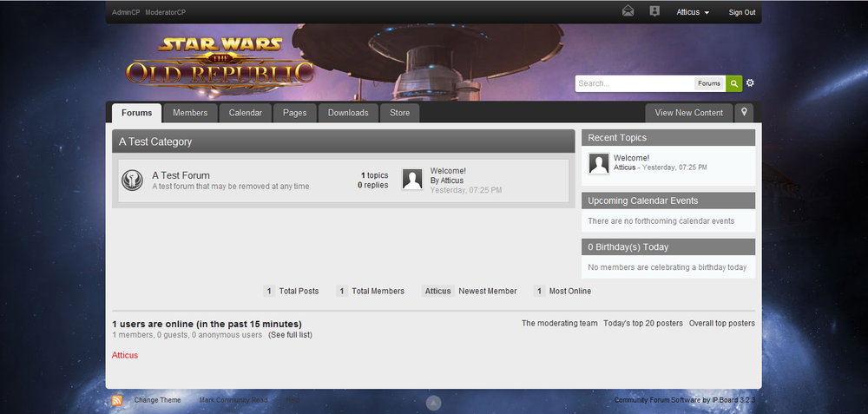Image resolution: width=868 pixels, height=414 pixels.
Task: Click the location marker icon tab
Action: (x=744, y=112)
